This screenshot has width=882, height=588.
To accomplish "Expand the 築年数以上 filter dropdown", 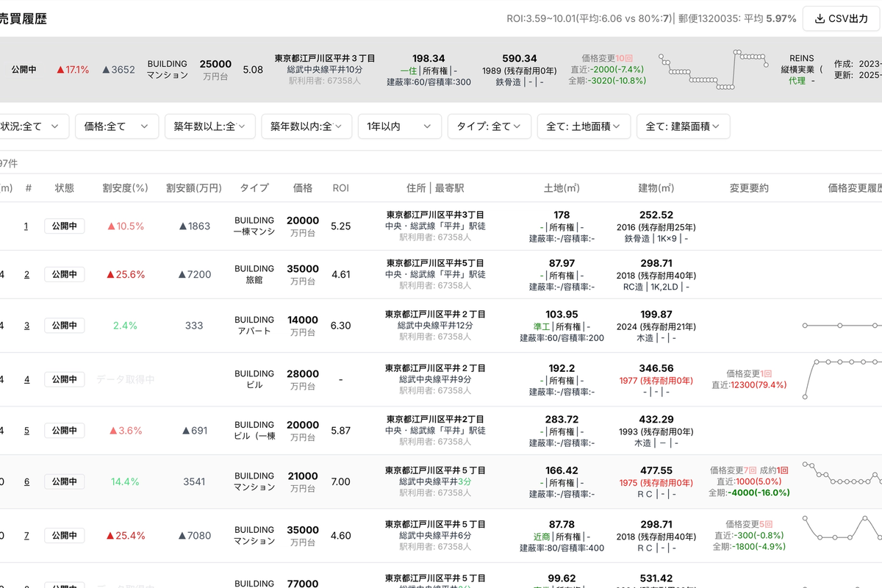I will point(210,126).
